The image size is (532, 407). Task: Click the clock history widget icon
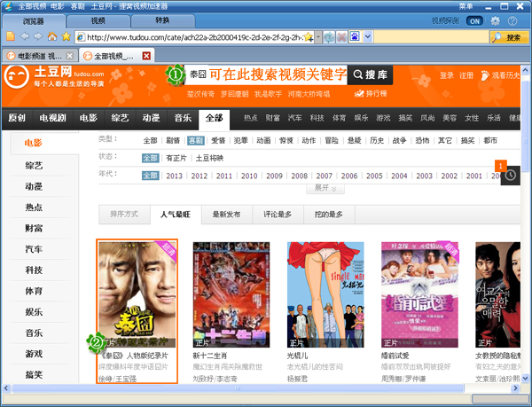(511, 176)
